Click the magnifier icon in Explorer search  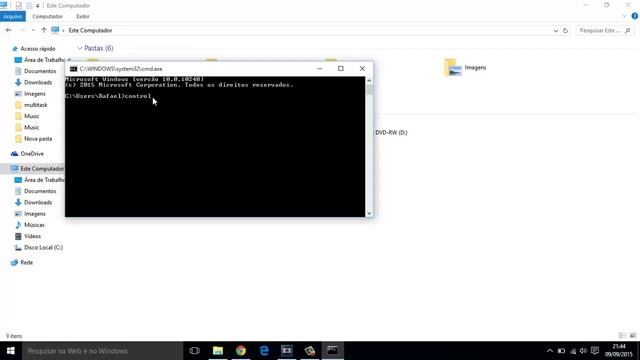click(x=628, y=31)
